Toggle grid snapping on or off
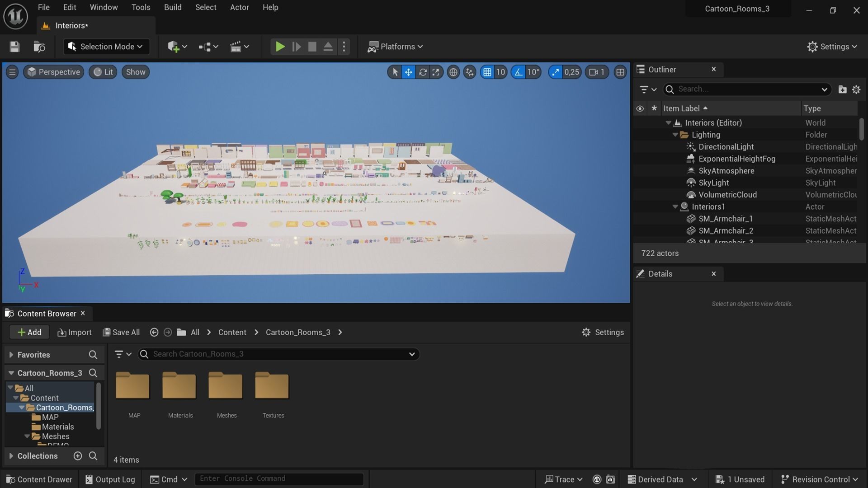 (x=487, y=72)
